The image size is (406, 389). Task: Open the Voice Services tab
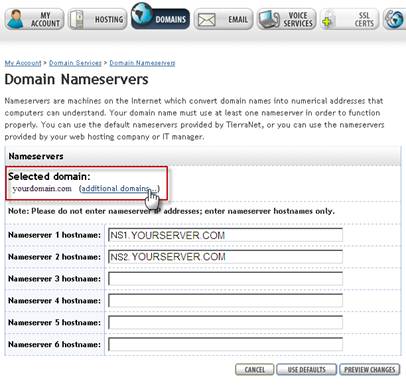[x=286, y=19]
